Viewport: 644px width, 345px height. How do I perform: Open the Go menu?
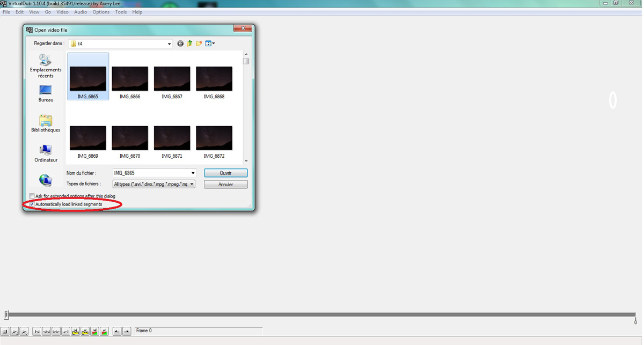(48, 12)
